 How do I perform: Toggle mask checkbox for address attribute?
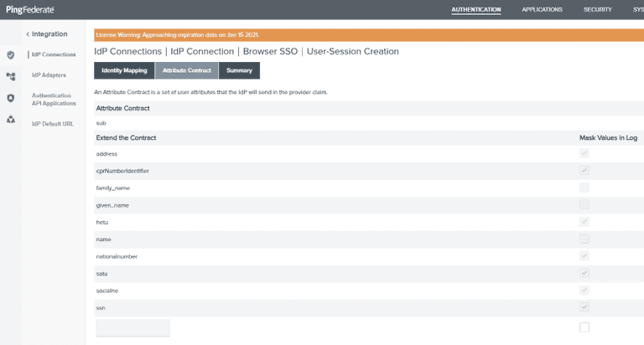pyautogui.click(x=584, y=154)
